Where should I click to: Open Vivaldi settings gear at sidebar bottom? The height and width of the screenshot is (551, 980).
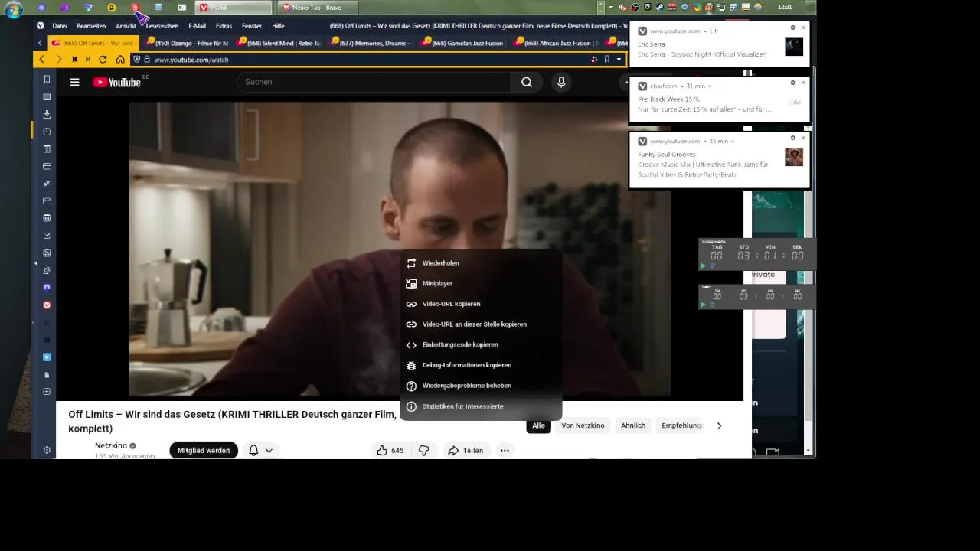(47, 451)
